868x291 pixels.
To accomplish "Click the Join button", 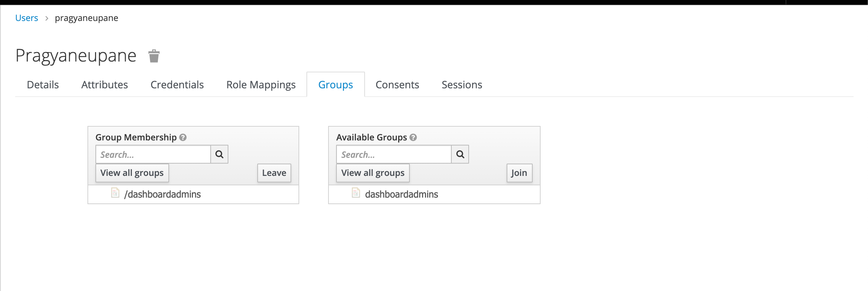I will [x=519, y=173].
